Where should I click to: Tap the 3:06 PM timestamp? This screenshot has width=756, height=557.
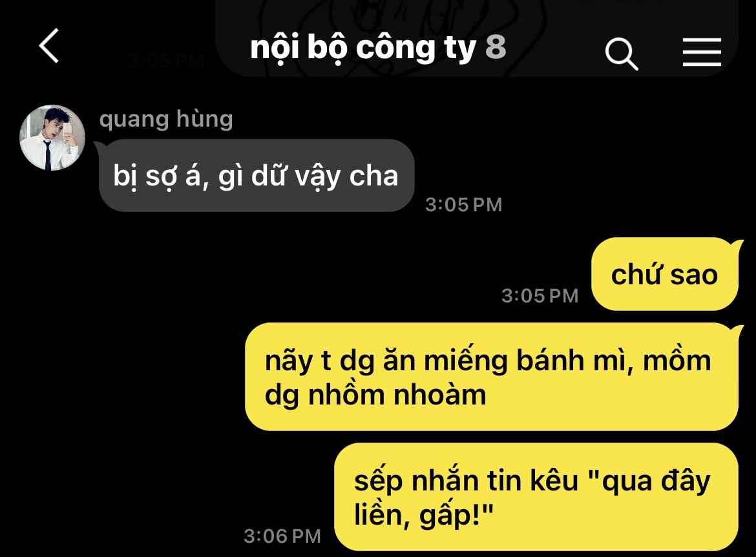point(282,536)
